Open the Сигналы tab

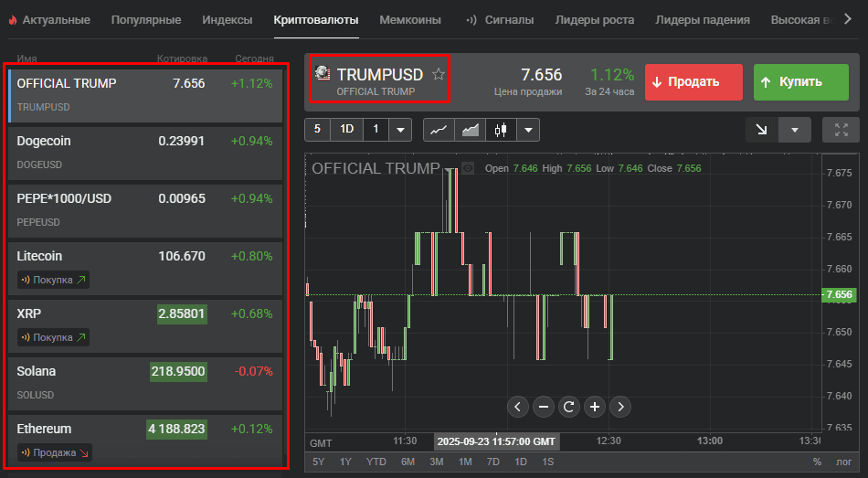509,20
